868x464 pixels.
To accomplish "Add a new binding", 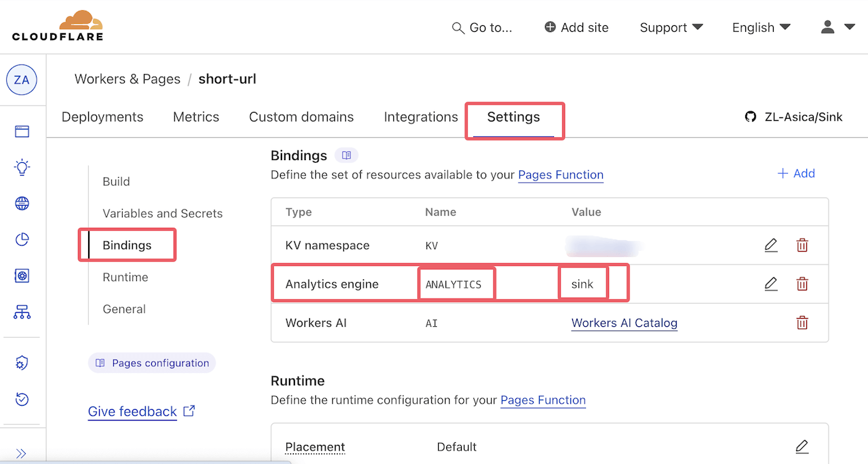I will point(796,174).
